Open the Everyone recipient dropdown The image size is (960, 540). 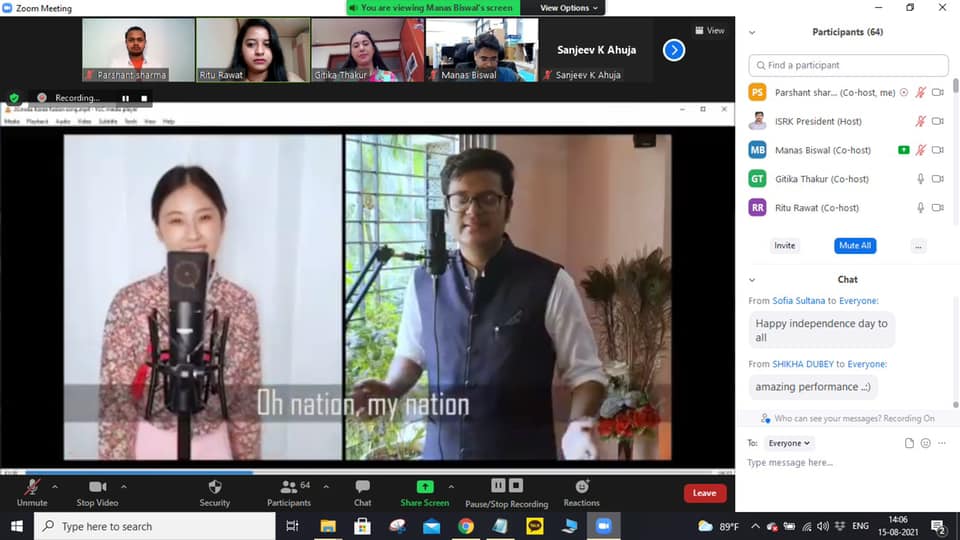click(789, 443)
